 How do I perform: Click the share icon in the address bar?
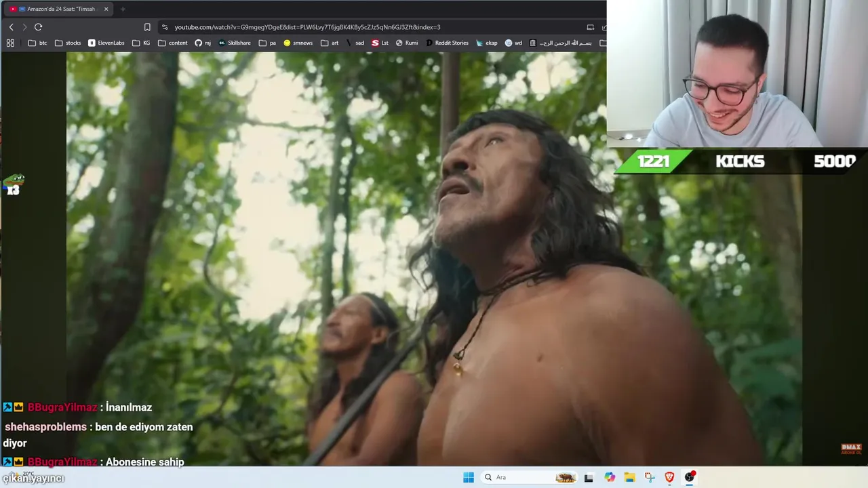[603, 27]
